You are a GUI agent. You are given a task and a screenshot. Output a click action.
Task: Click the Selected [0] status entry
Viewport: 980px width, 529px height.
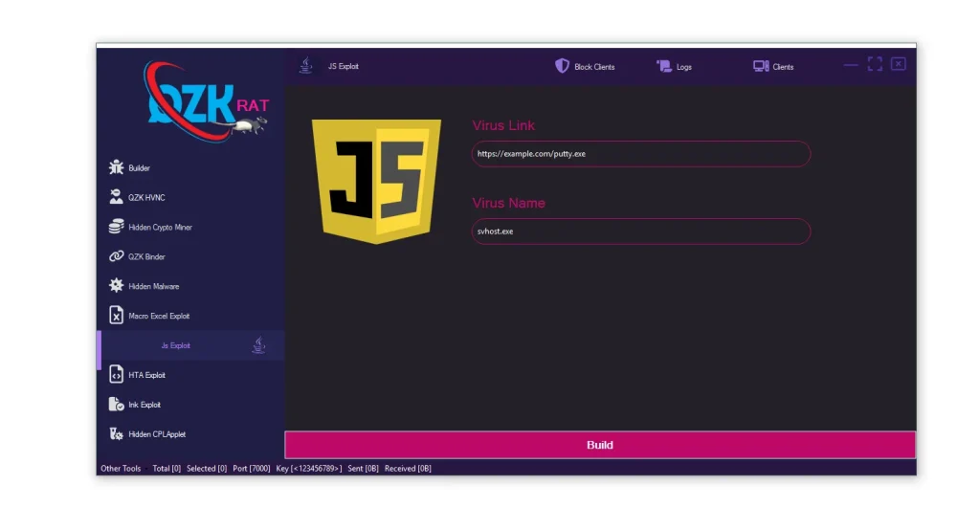[207, 469]
